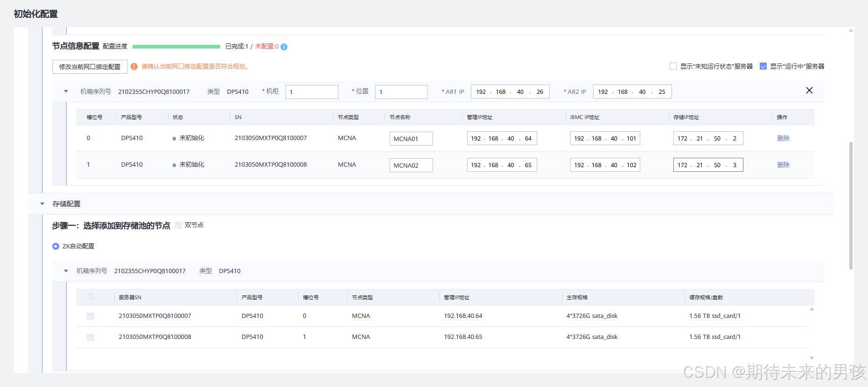
Task: Click the 未初始化 status in slot 1 row
Action: coord(189,165)
